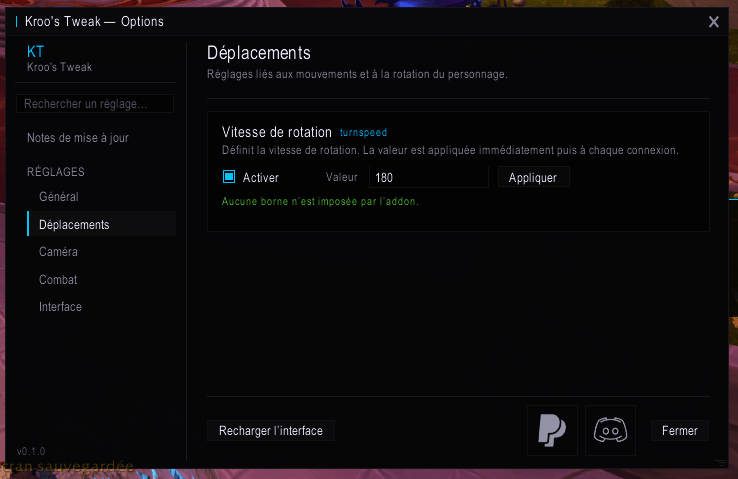The height and width of the screenshot is (479, 738).
Task: Click the KT logo text
Action: tap(35, 51)
